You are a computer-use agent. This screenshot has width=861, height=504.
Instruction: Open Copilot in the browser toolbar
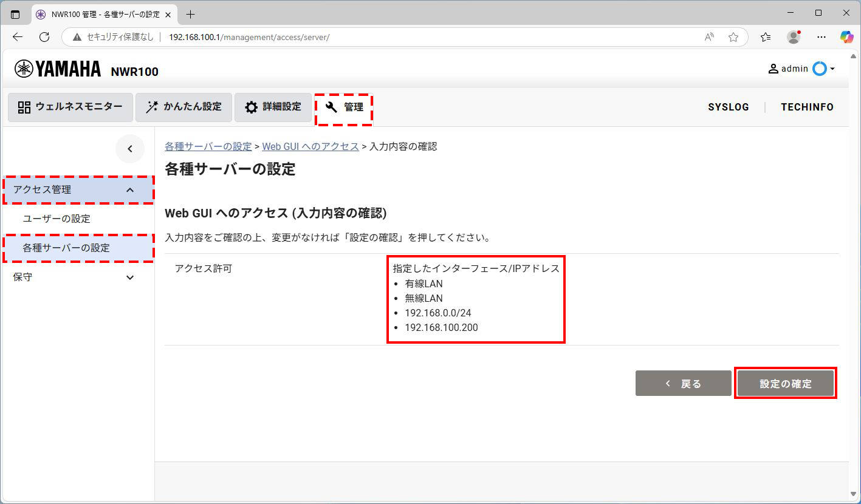(847, 36)
